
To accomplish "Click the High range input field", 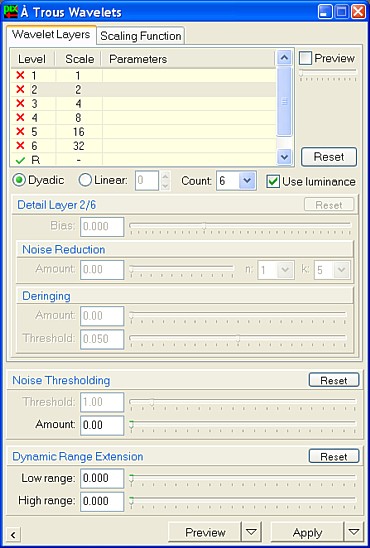I will 102,501.
